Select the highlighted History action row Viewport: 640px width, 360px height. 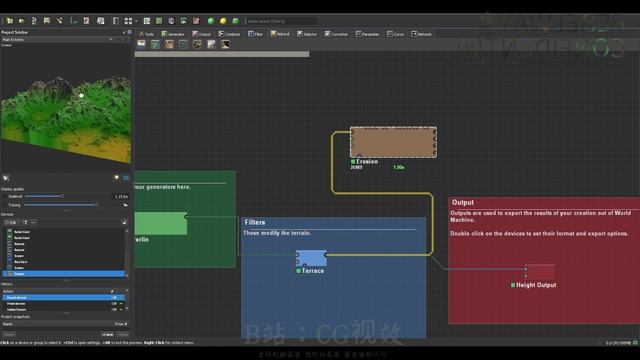64,298
